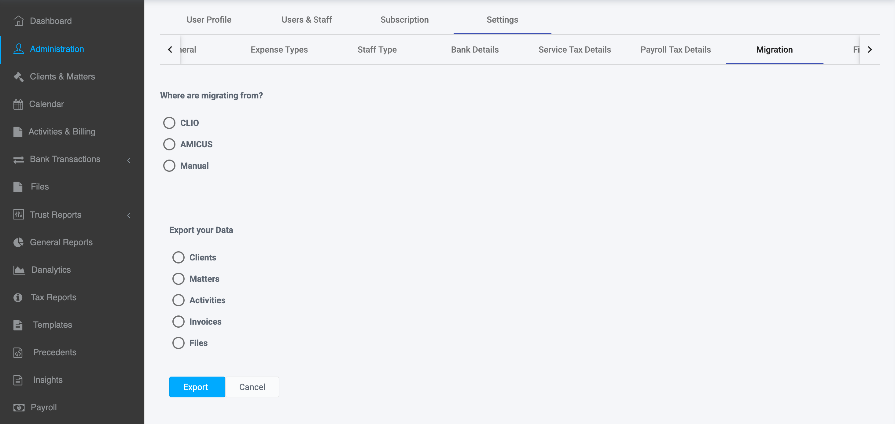
Task: Click the Tax Reports info icon
Action: tap(18, 297)
